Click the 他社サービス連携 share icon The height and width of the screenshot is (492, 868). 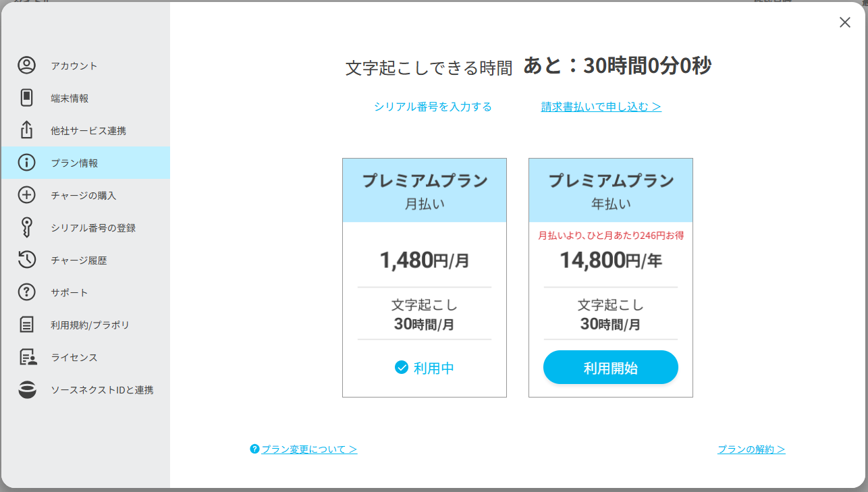26,130
